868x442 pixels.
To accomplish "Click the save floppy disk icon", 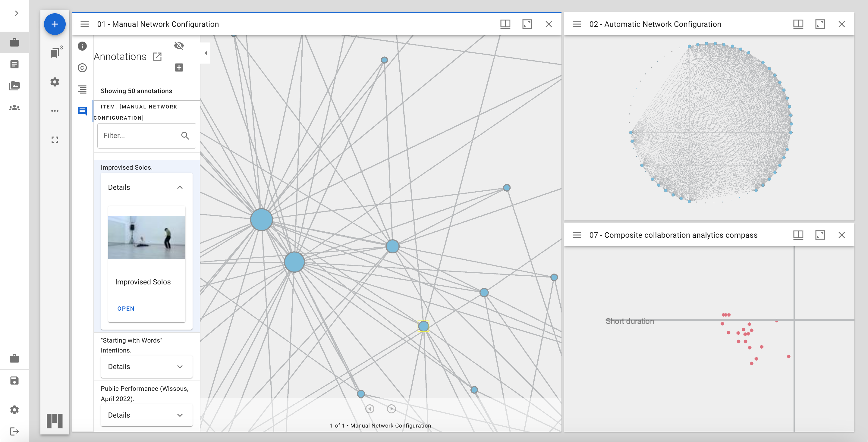I will [14, 381].
